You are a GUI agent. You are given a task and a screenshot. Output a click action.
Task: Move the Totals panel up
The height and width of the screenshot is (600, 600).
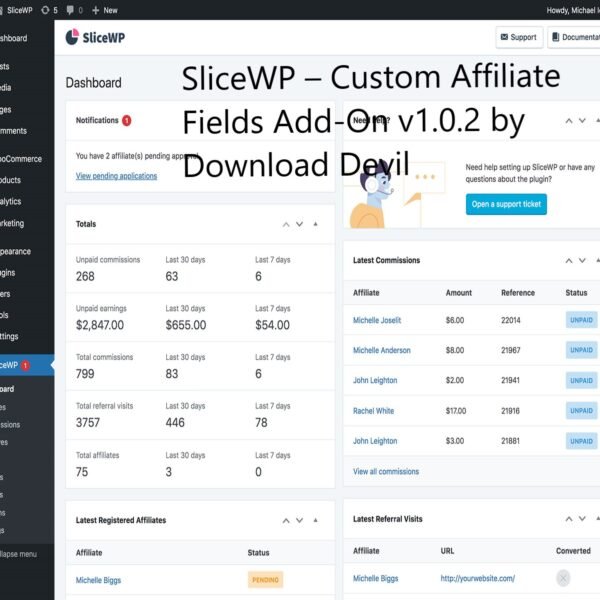click(x=286, y=224)
